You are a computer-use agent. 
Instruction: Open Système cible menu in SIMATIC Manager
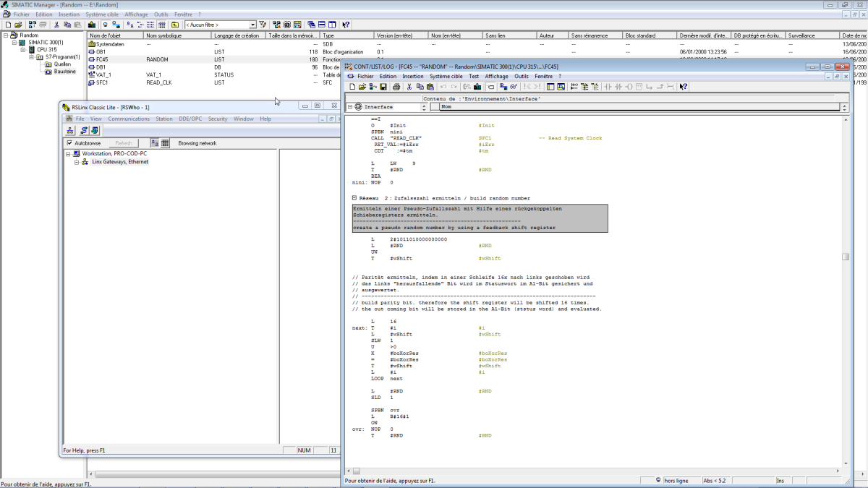(x=102, y=14)
